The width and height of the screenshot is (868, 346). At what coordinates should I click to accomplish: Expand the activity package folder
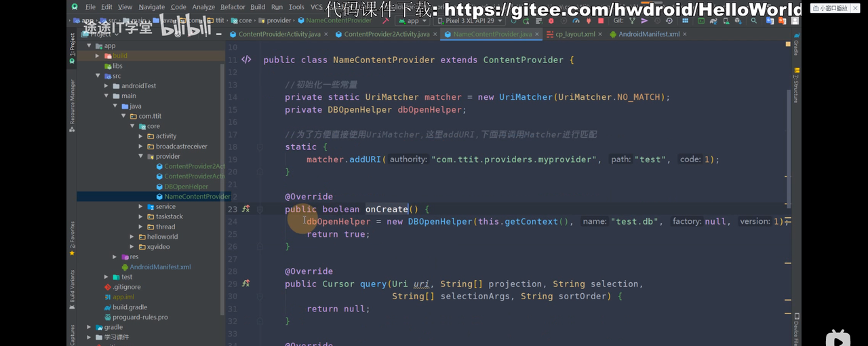click(141, 136)
